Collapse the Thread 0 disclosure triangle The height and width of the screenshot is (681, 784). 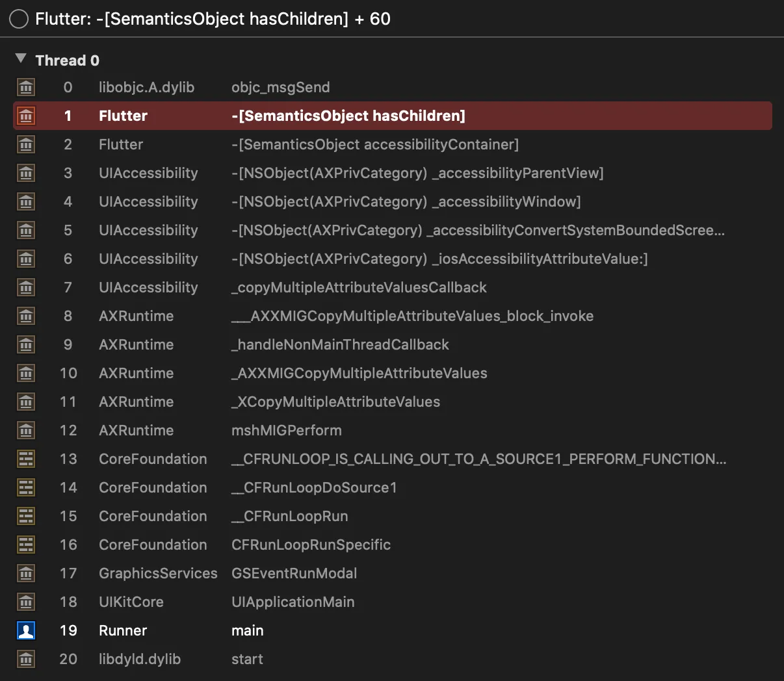21,59
